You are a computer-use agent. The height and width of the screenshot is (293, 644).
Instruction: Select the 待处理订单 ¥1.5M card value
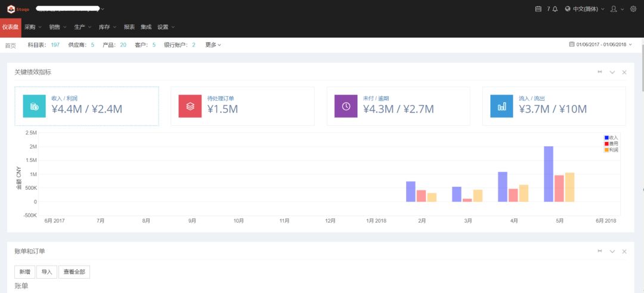(222, 109)
